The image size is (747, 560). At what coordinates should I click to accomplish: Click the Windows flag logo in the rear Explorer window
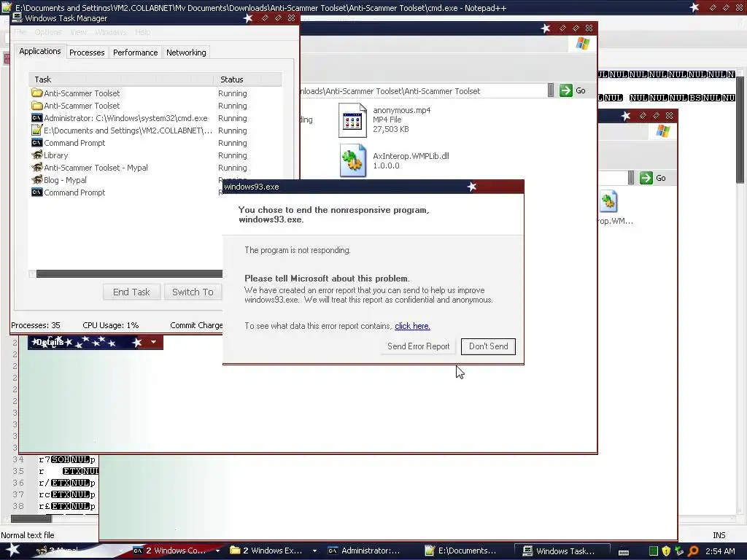click(662, 131)
